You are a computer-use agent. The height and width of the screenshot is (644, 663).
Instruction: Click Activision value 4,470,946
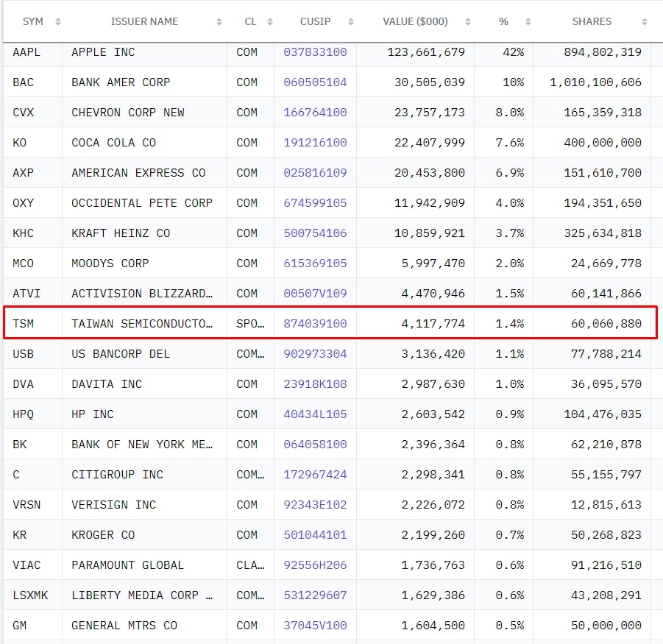[x=433, y=294]
